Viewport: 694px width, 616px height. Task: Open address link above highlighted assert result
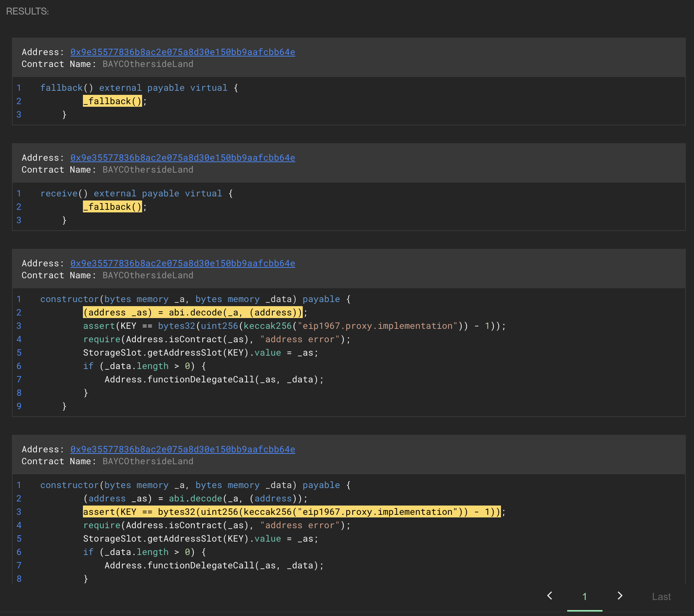point(183,449)
